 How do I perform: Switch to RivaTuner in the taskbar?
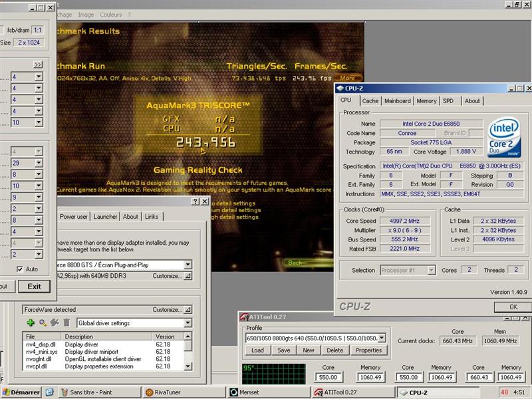(x=185, y=392)
